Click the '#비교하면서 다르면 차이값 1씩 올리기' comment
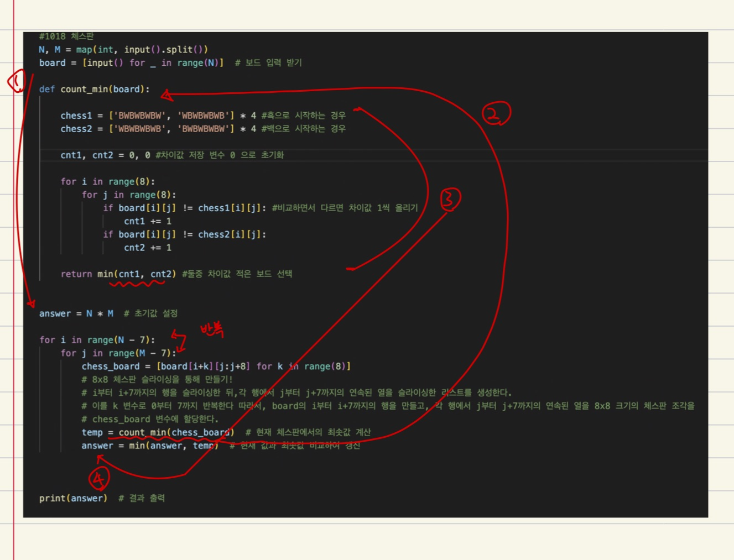 tap(345, 208)
